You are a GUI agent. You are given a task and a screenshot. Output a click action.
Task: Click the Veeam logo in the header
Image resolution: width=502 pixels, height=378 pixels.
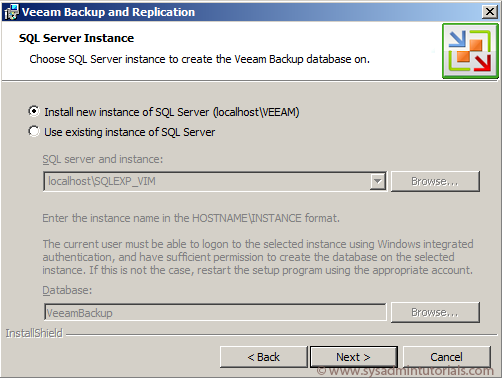click(470, 51)
